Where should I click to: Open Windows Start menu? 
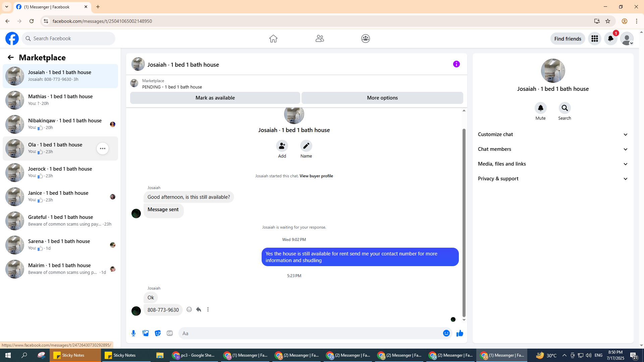tap(8, 355)
